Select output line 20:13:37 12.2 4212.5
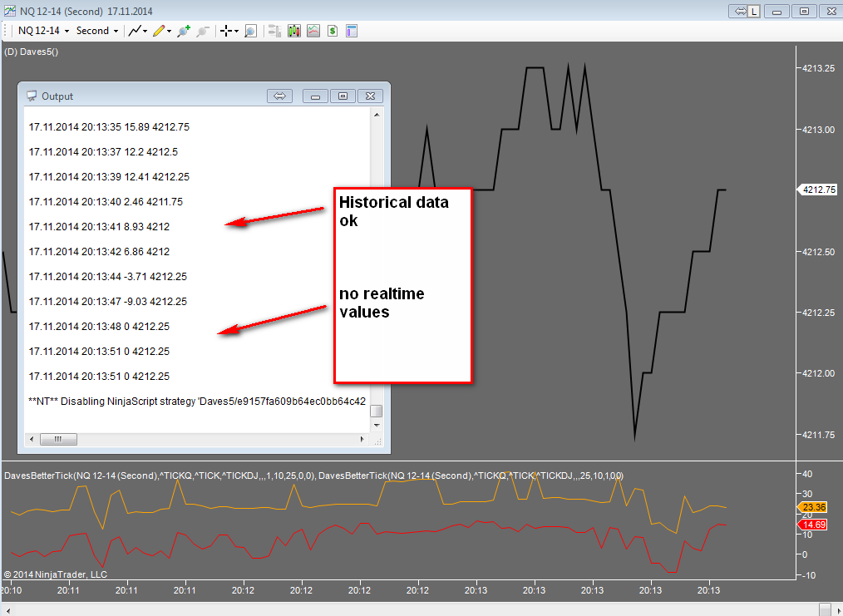The height and width of the screenshot is (616, 843). (103, 151)
